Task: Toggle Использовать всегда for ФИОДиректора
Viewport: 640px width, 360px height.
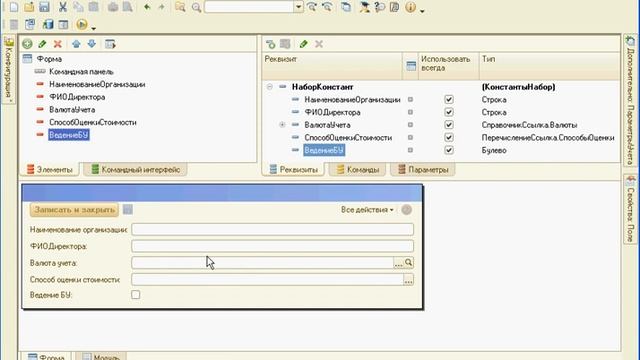Action: pyautogui.click(x=449, y=112)
